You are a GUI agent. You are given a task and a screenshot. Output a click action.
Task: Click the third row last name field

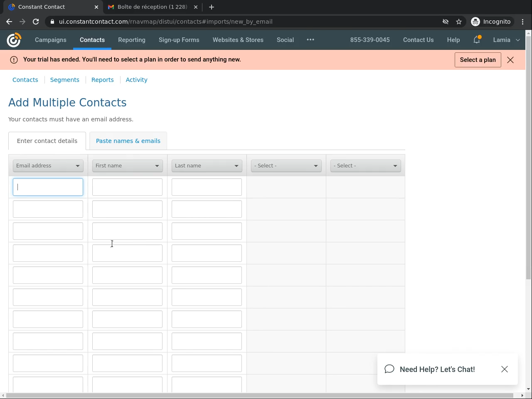pos(207,231)
